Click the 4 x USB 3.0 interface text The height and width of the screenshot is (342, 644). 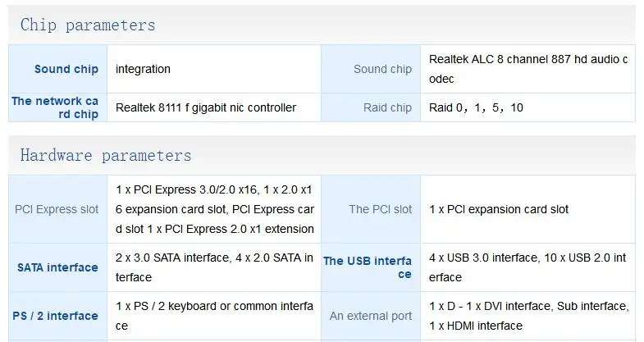click(483, 258)
